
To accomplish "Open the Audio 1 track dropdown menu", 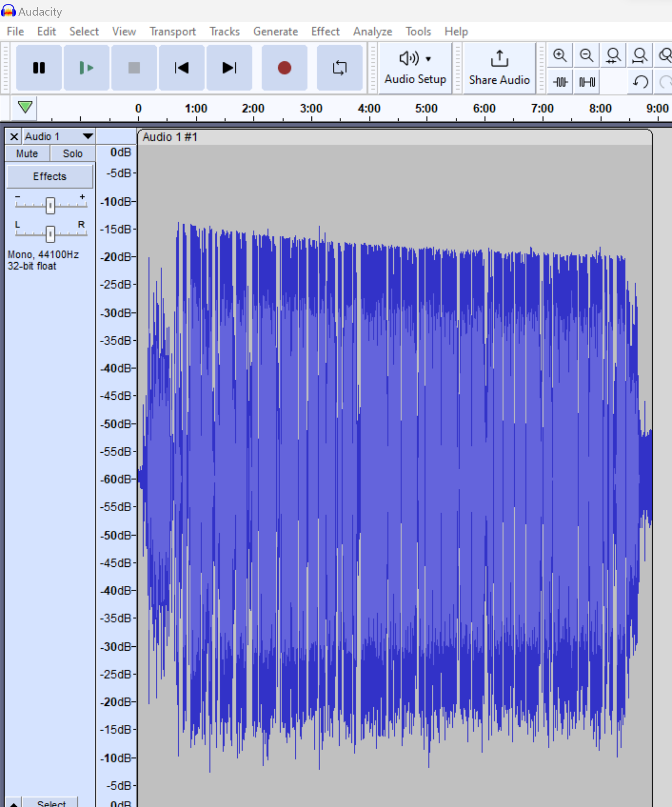I will pos(88,136).
